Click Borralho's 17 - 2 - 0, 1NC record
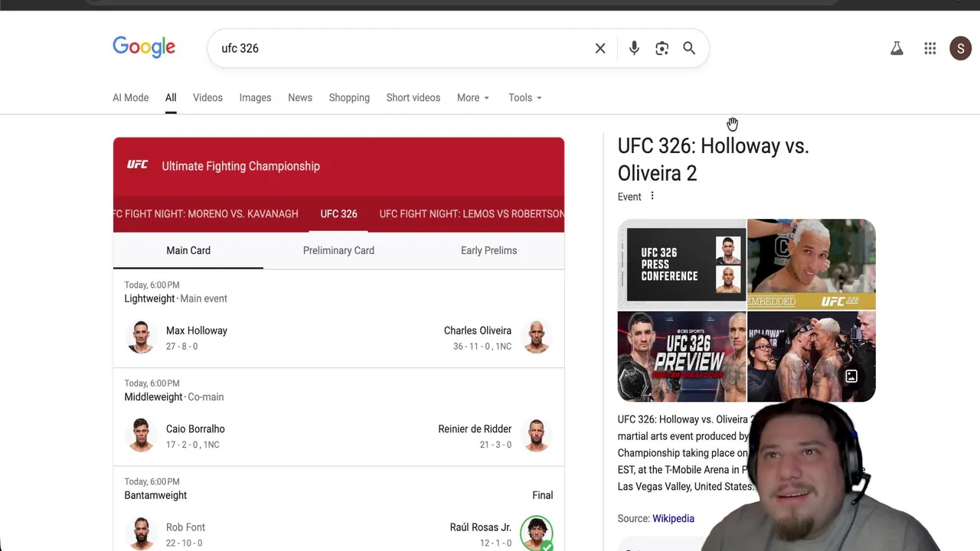This screenshot has height=551, width=980. point(192,445)
